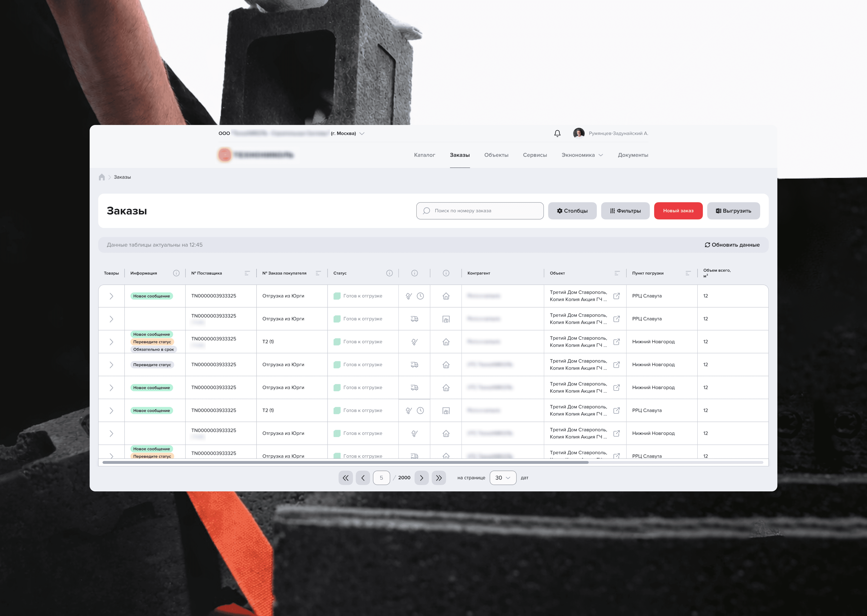Click the order number search field

pos(480,211)
